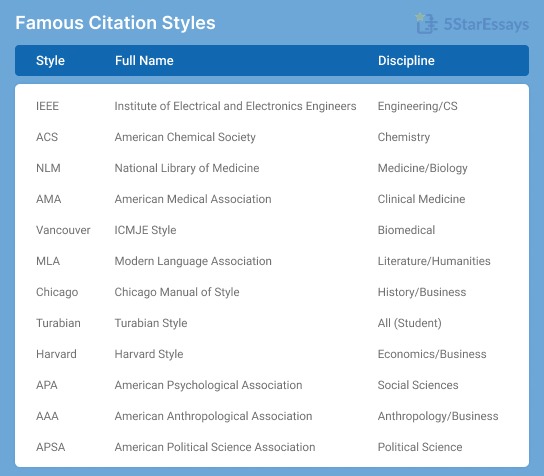Click the 'Chemistry' discipline cell
The height and width of the screenshot is (476, 544).
[x=403, y=137]
